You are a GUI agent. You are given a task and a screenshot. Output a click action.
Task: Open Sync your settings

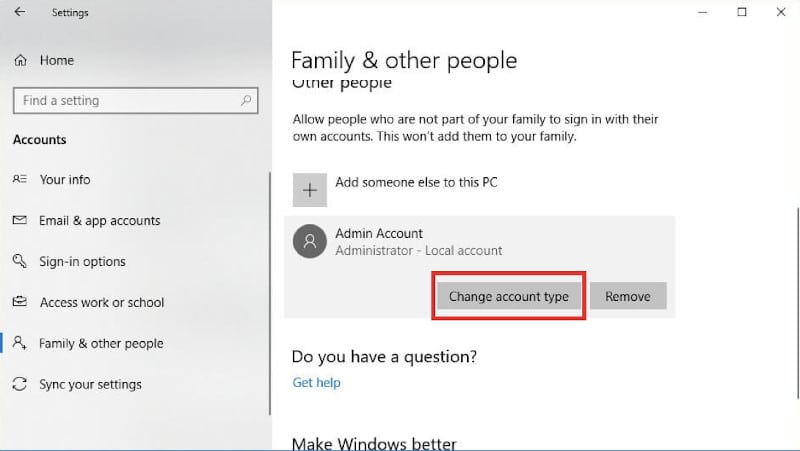pos(90,384)
